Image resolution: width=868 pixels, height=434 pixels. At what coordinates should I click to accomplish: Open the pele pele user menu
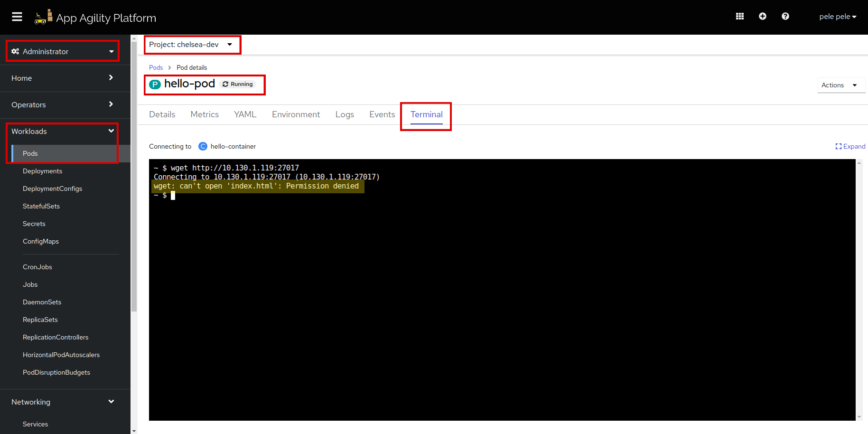[837, 17]
